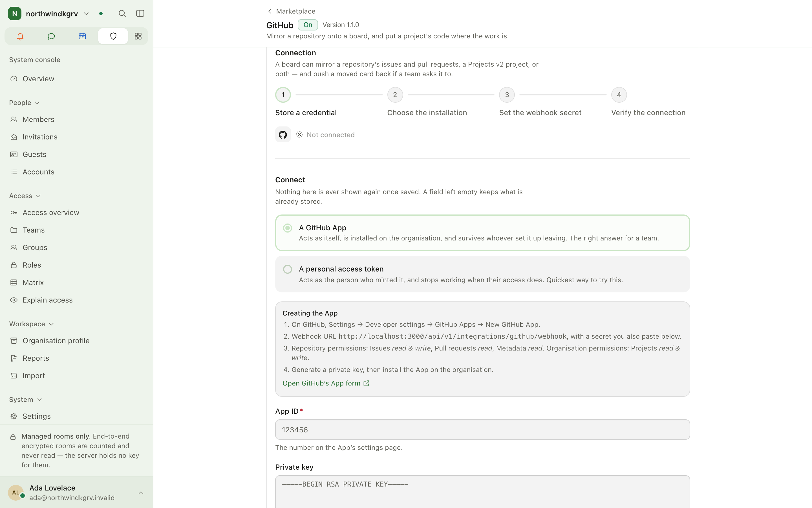812x508 pixels.
Task: Open the Guests page
Action: click(76, 154)
